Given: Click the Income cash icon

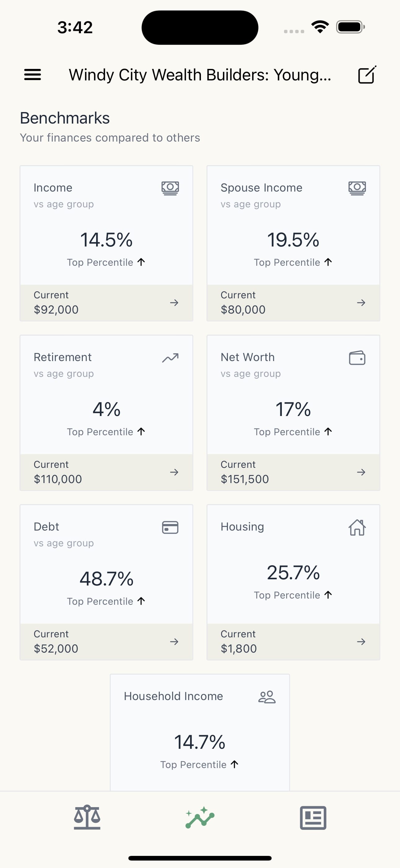Looking at the screenshot, I should 170,188.
